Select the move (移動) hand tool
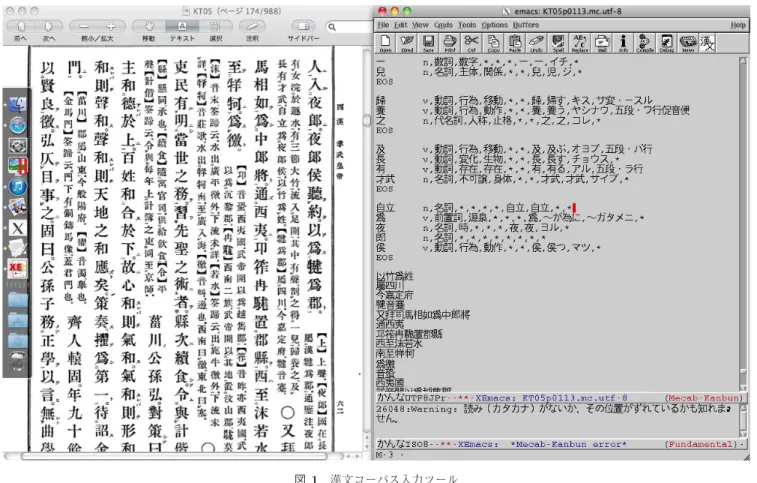 (149, 26)
